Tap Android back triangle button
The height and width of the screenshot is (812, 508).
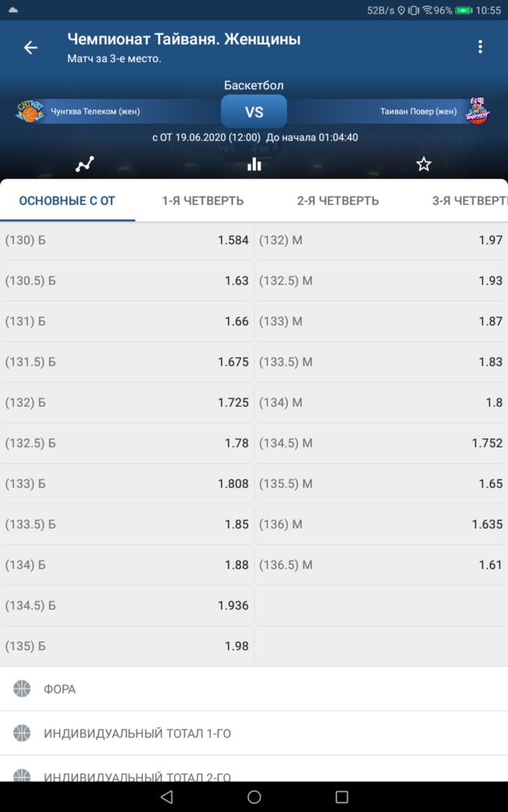[166, 797]
